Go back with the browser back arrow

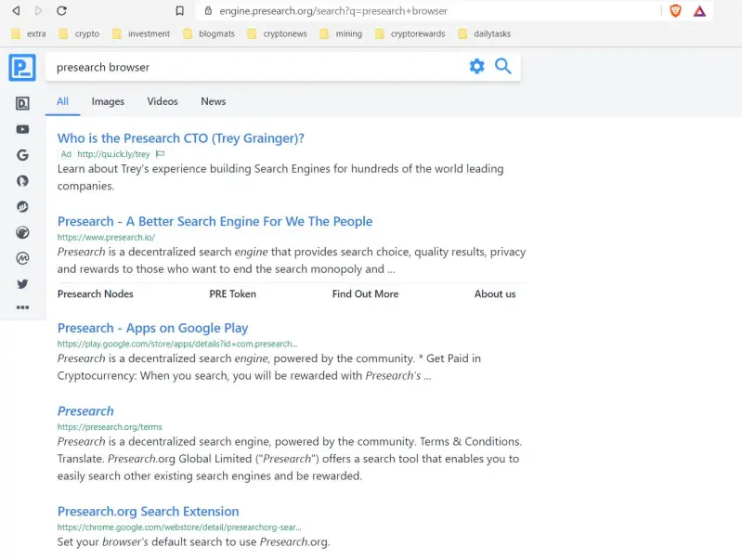[16, 10]
